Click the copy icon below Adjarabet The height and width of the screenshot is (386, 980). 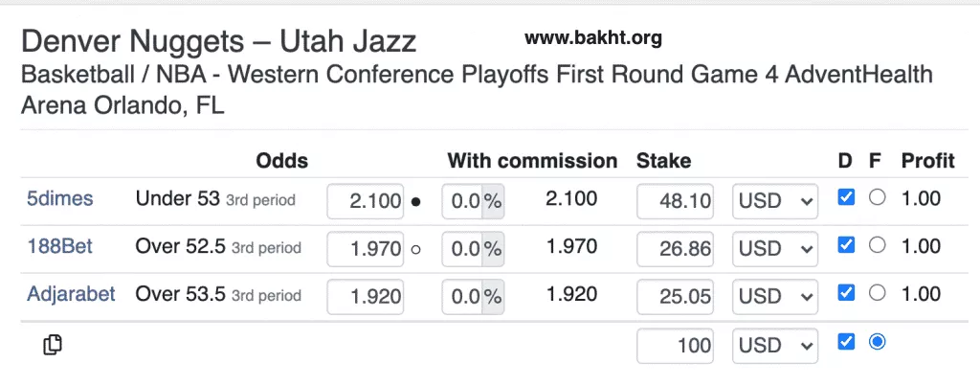(54, 345)
